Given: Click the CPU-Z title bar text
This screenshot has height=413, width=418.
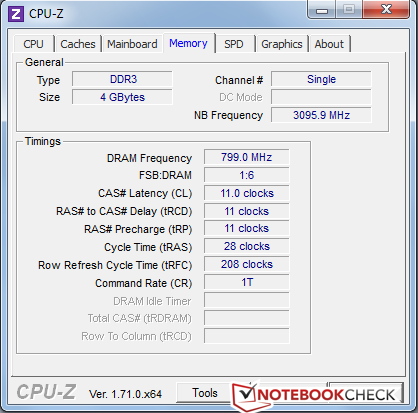Looking at the screenshot, I should (x=46, y=14).
